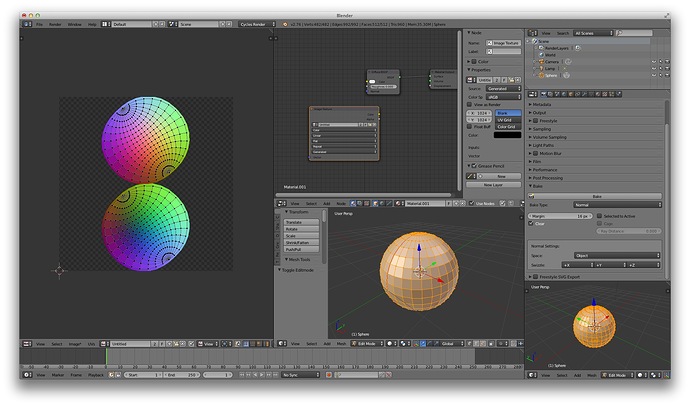The height and width of the screenshot is (405, 690).
Task: Expand the Light Paths panel
Action: [x=543, y=145]
